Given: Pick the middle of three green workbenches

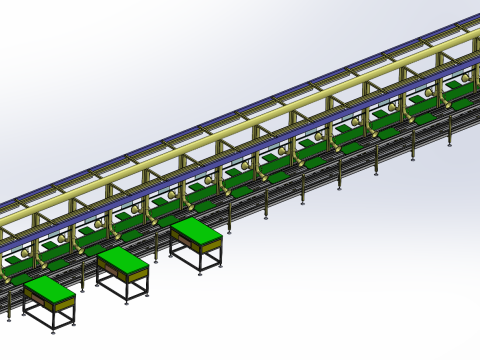Looking at the screenshot, I should coord(123,275).
